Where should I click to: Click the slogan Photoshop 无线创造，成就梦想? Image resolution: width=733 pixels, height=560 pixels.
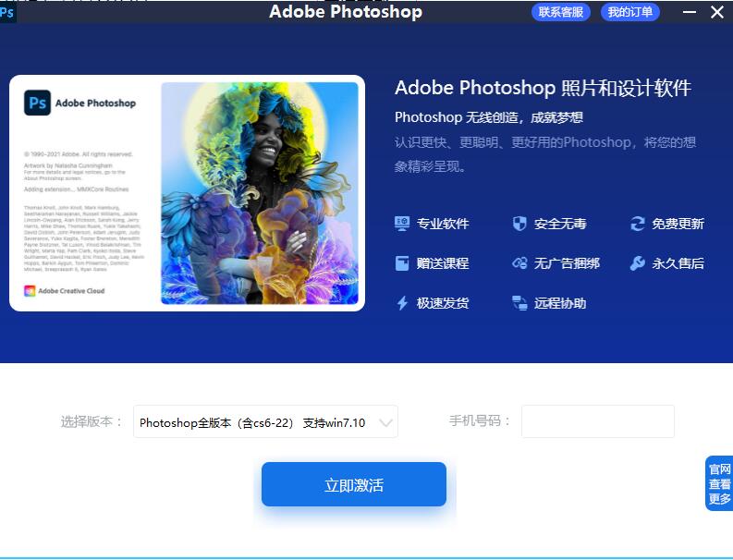[488, 117]
